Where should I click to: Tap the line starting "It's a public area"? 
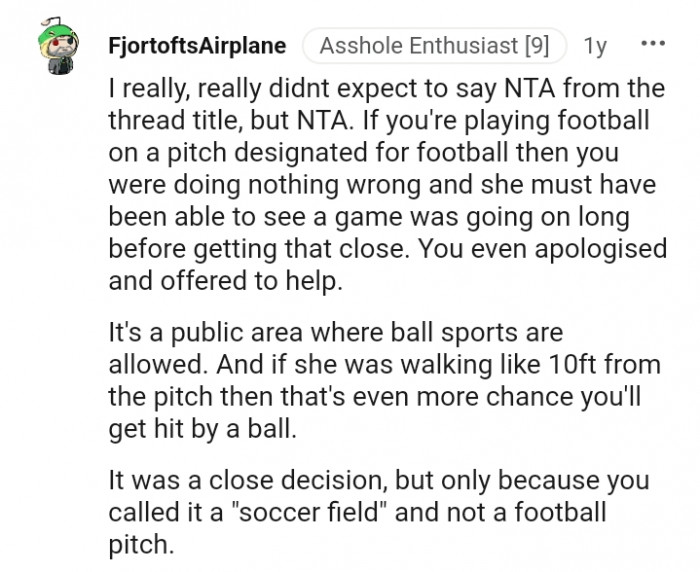point(336,333)
